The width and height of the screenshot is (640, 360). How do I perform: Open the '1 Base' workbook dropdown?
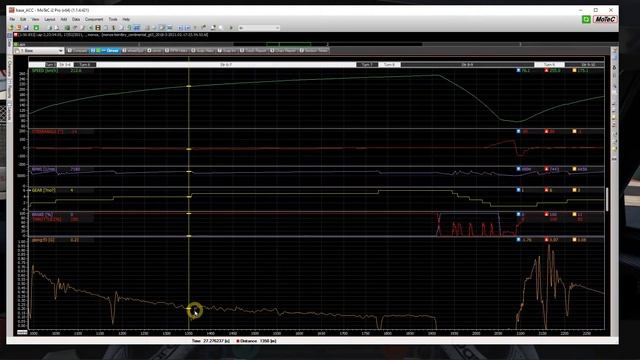(39, 51)
